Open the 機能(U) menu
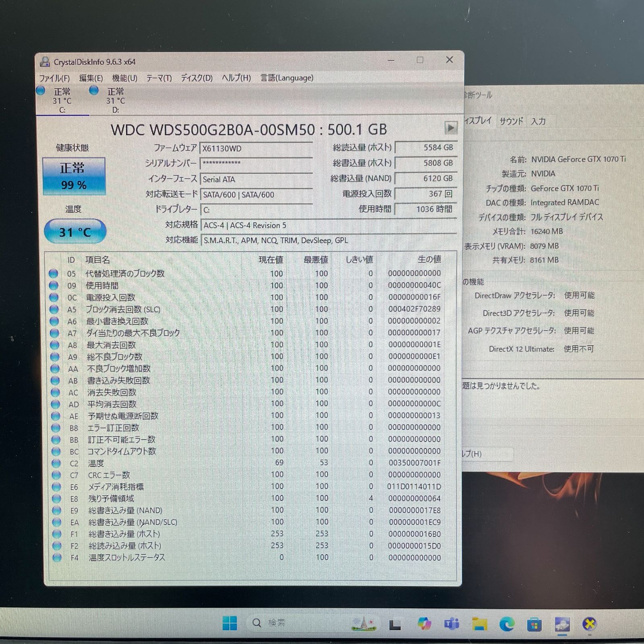This screenshot has height=644, width=644. [125, 78]
